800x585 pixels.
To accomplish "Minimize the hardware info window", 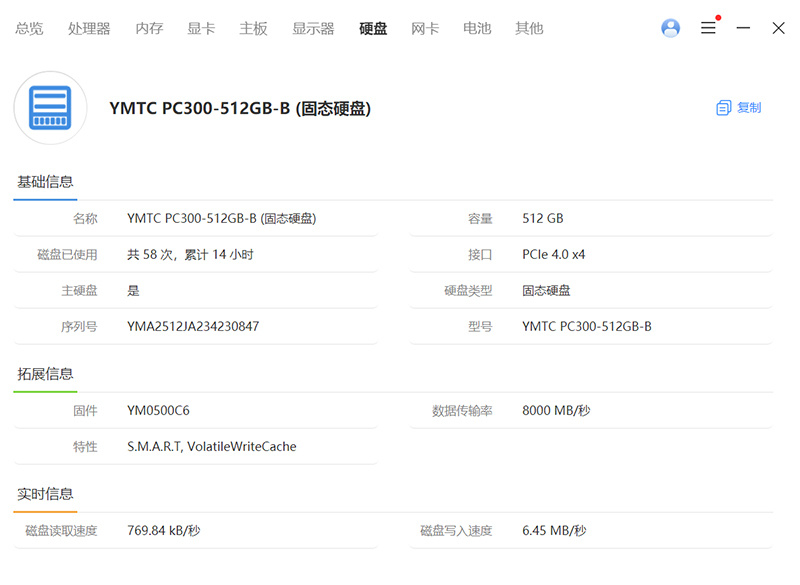I will click(x=743, y=28).
